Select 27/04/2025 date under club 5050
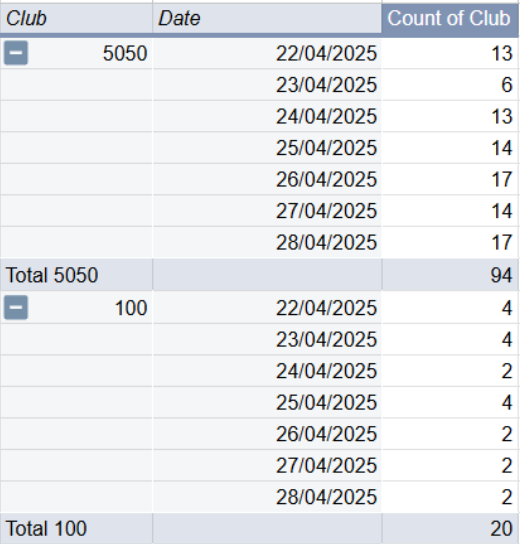The width and height of the screenshot is (520, 544). tap(267, 211)
